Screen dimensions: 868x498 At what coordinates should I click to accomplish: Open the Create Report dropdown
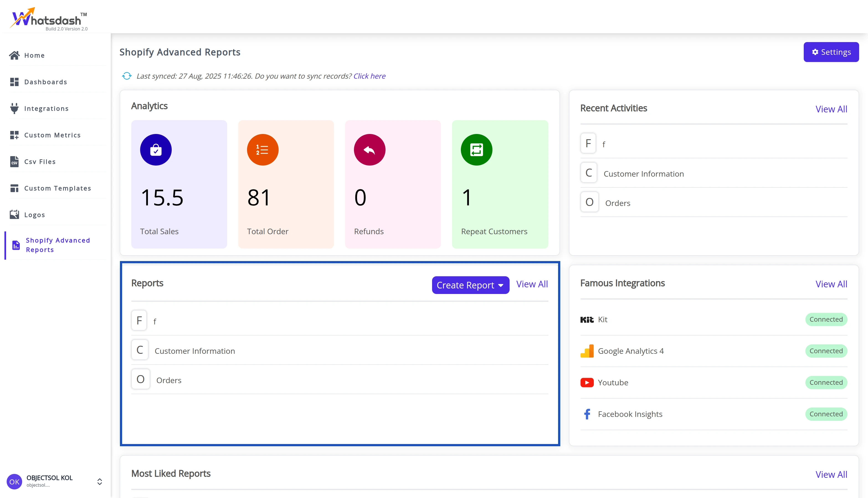(470, 285)
